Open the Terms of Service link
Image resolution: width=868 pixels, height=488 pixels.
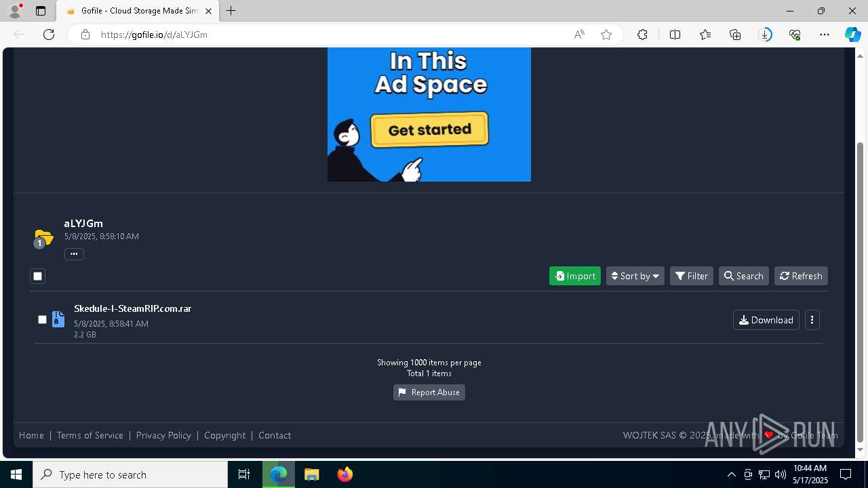pos(90,435)
